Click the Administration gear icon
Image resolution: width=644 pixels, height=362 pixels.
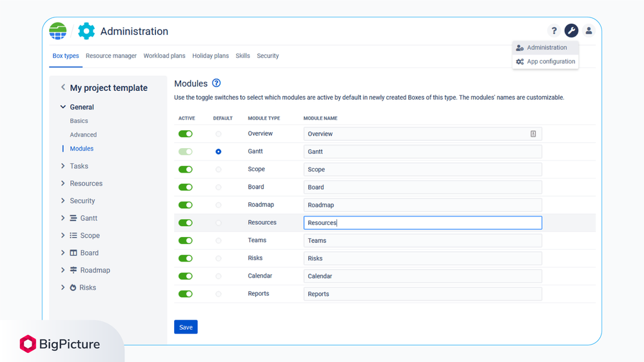pyautogui.click(x=86, y=31)
